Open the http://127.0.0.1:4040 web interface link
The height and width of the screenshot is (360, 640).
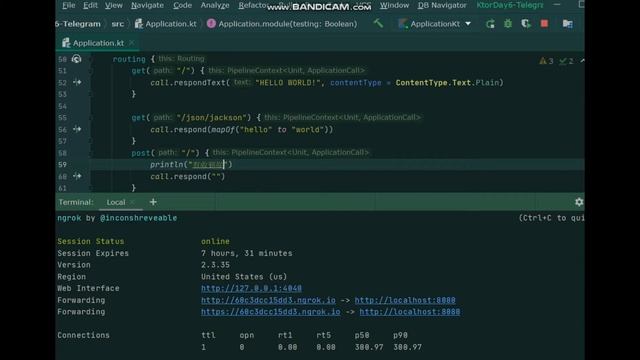[x=251, y=288]
